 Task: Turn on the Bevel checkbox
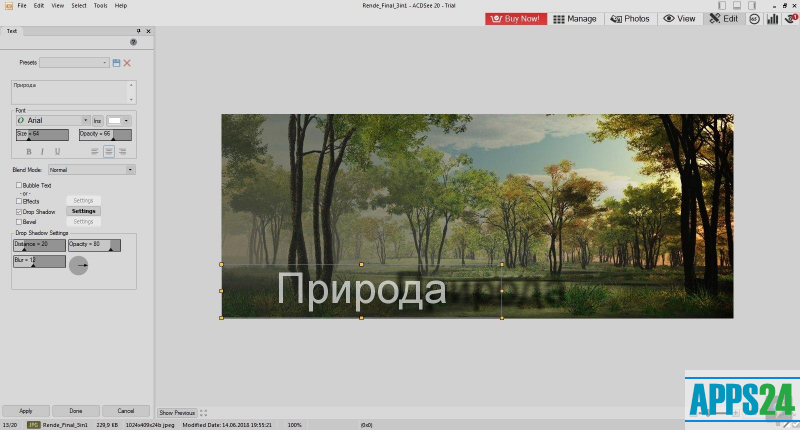click(18, 221)
